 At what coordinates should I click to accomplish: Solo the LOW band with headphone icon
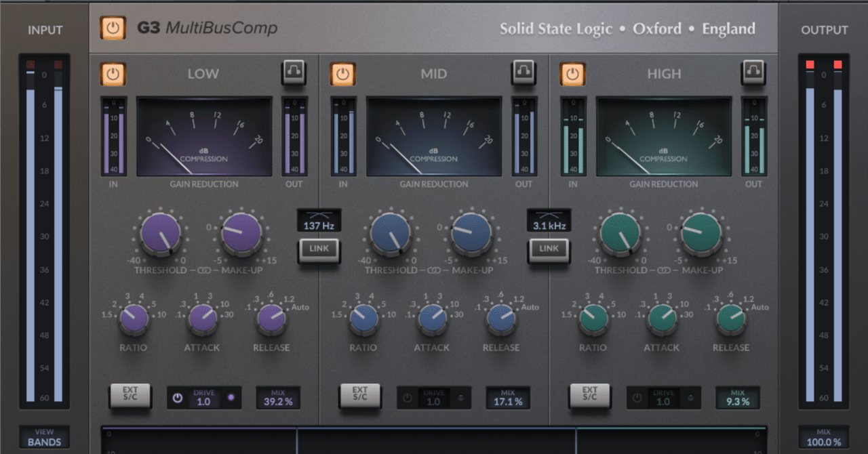tap(294, 71)
